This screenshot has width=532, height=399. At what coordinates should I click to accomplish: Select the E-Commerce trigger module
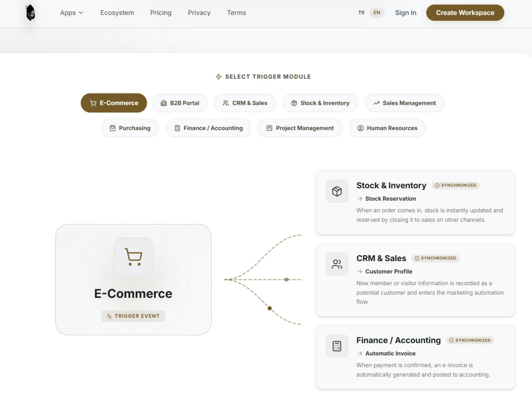point(114,103)
